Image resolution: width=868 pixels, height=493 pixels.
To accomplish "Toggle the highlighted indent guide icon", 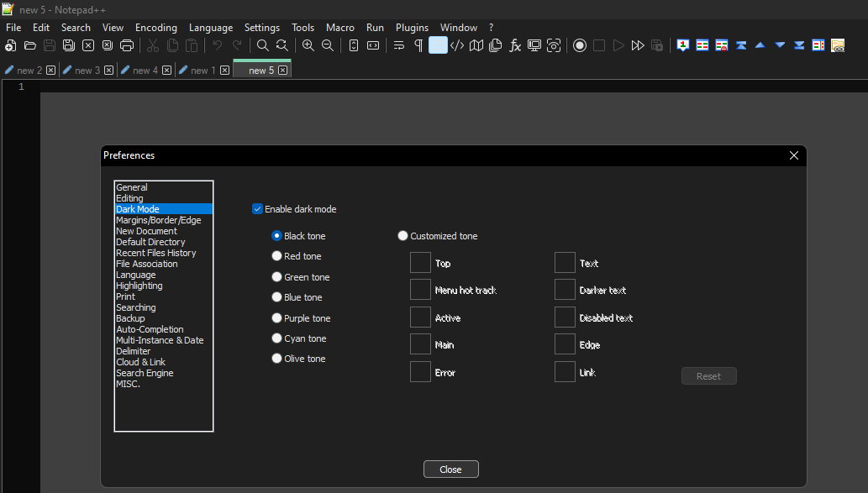I will pos(438,45).
